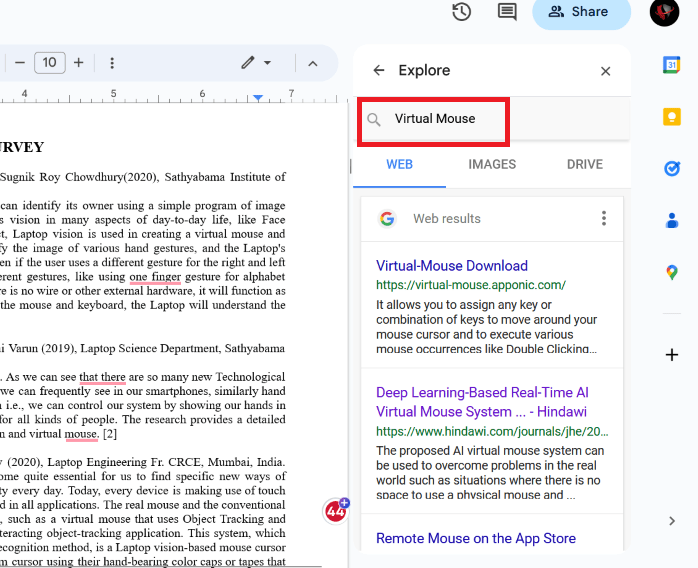This screenshot has width=698, height=568.
Task: Switch to the IMAGES tab
Action: (x=492, y=165)
